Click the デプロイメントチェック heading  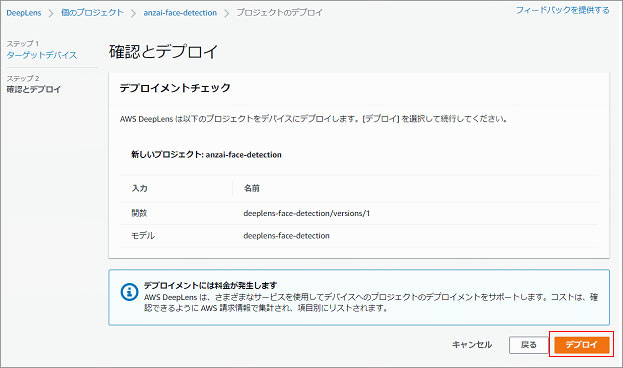point(175,88)
